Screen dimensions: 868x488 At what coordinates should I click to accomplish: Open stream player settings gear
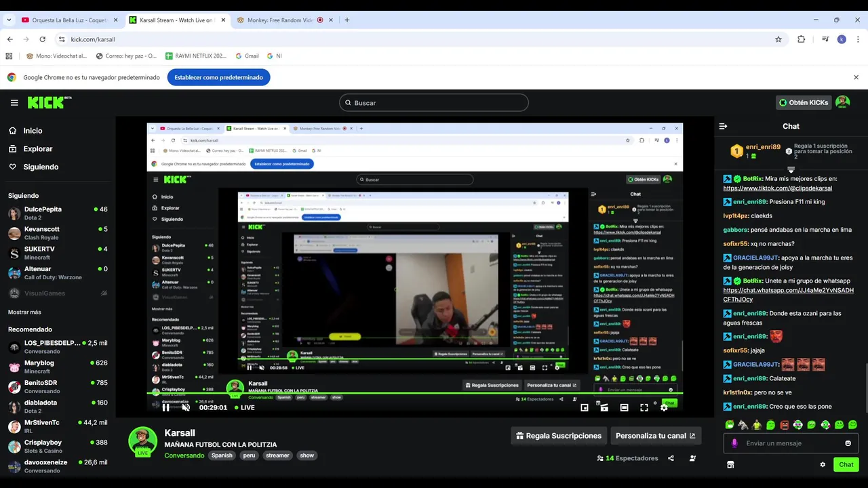coord(664,407)
